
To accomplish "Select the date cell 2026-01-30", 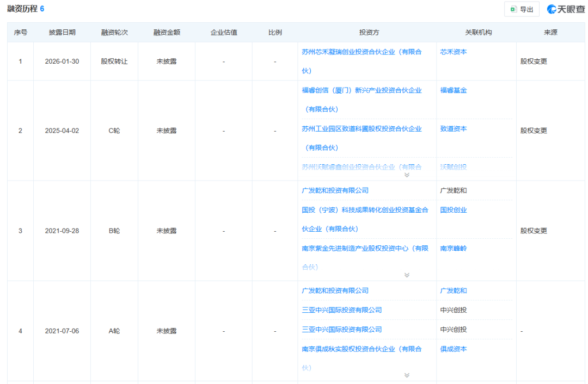I will 62,61.
